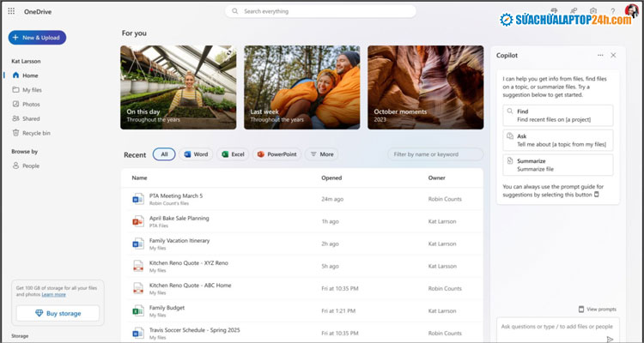Open file April Bake Sale Planning
This screenshot has height=343, width=644.
(x=179, y=219)
